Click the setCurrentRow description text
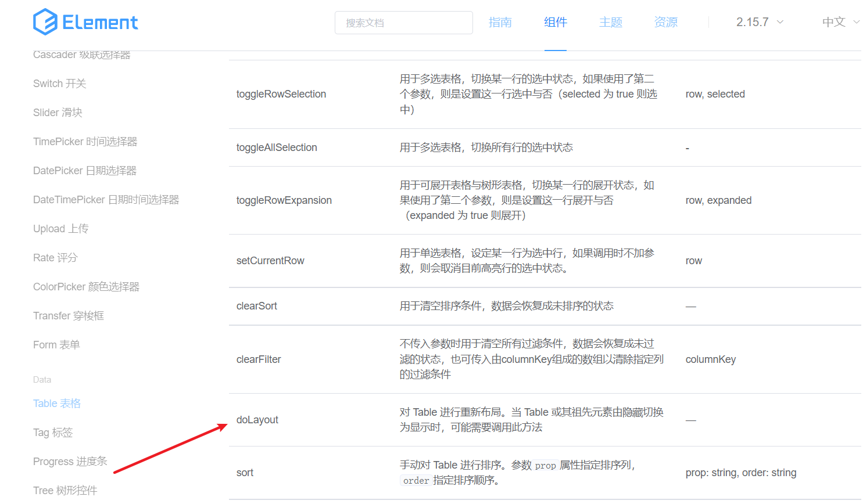Viewport: 863px width, 504px height. 527,261
